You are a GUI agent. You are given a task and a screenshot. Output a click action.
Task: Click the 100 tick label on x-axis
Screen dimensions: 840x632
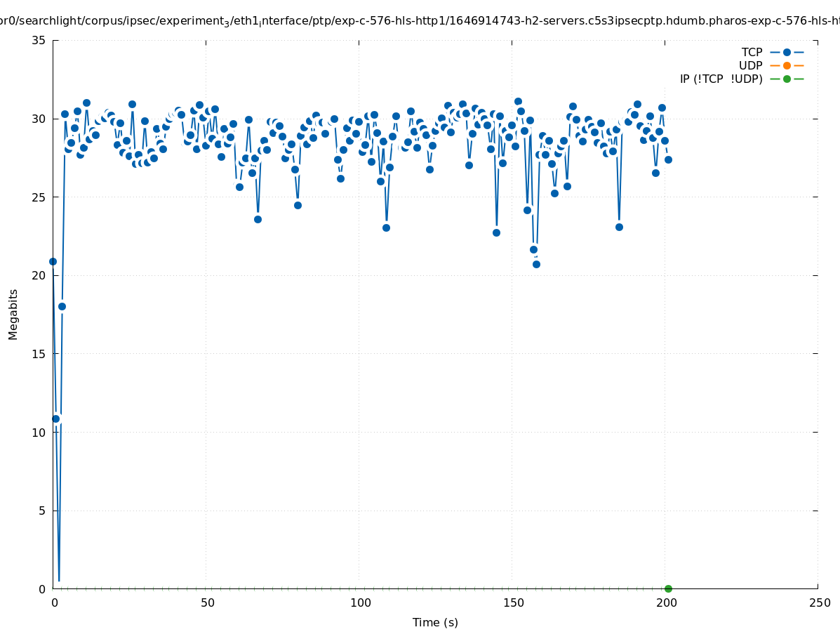point(360,603)
